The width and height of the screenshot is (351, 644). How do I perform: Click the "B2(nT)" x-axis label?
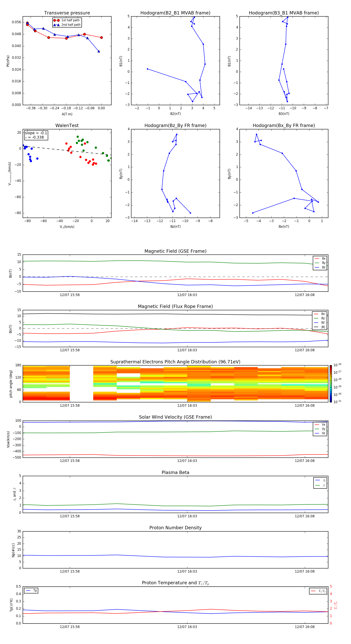coord(175,114)
